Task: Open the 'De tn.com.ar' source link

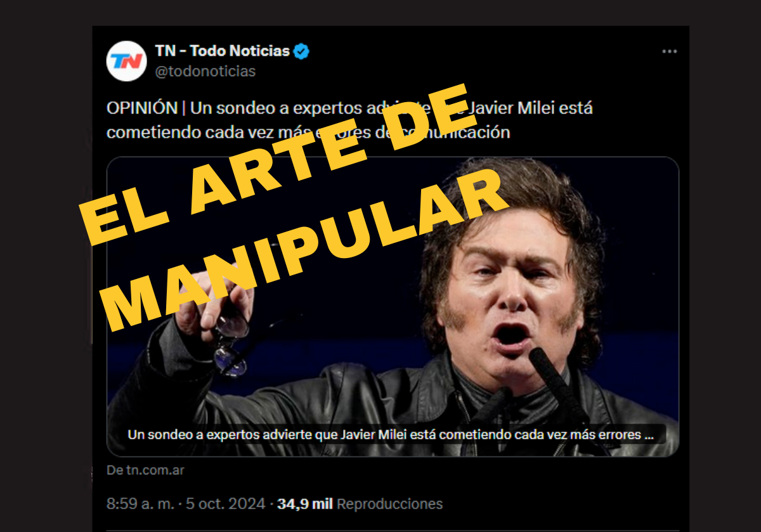Action: 145,470
